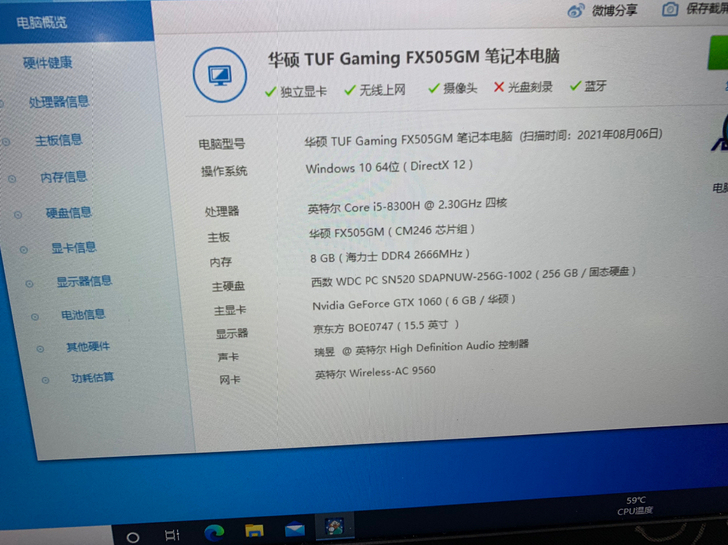728x545 pixels.
Task: Open File Explorer from the taskbar
Action: 254,531
